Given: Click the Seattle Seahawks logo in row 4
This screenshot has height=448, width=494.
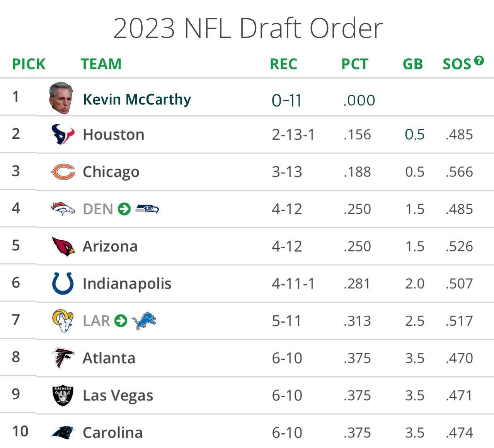Looking at the screenshot, I should [147, 209].
